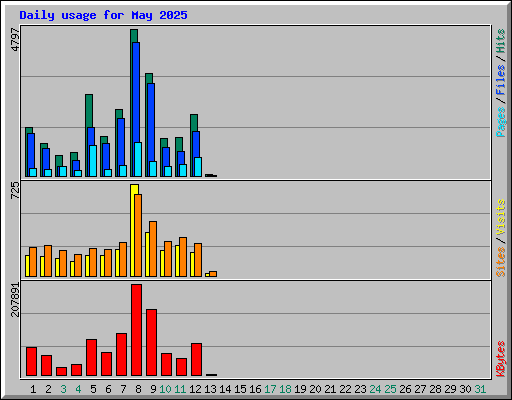Click green weekend day label 4
The height and width of the screenshot is (400, 512).
pyautogui.click(x=78, y=389)
